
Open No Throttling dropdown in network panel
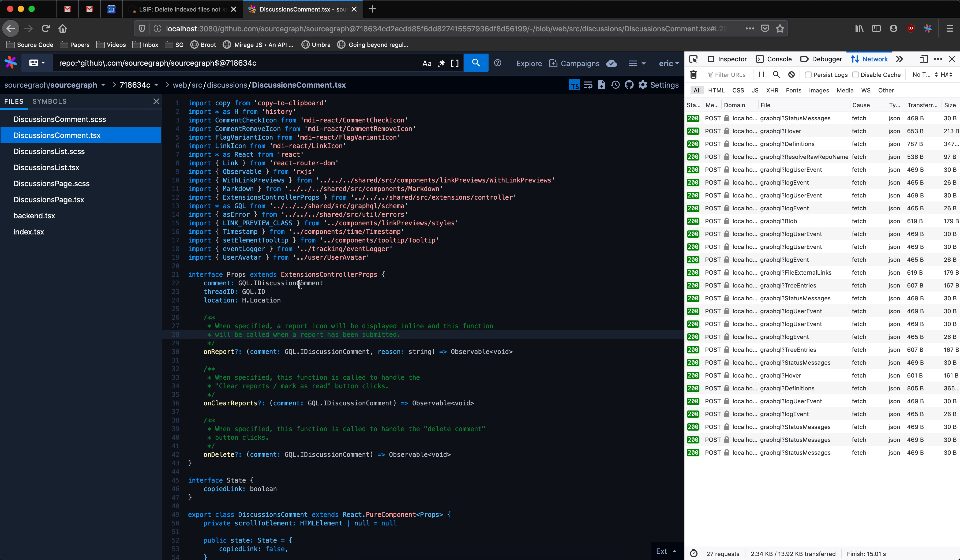click(925, 75)
